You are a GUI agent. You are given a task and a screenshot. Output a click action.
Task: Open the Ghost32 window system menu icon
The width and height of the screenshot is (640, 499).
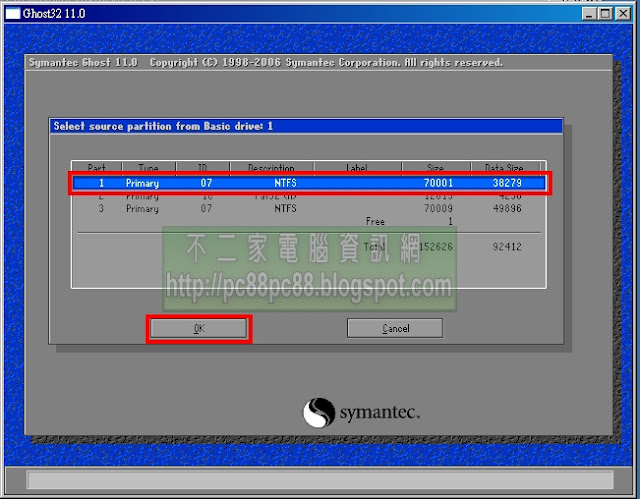pyautogui.click(x=13, y=13)
